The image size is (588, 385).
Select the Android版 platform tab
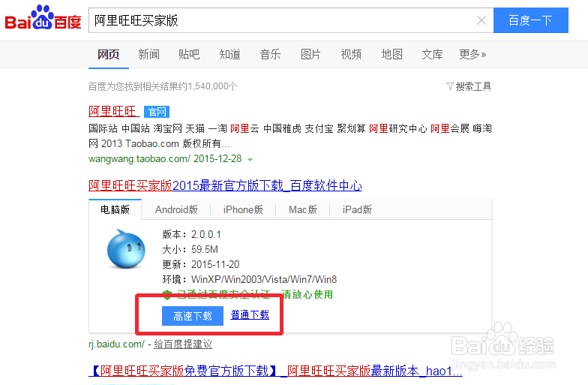tap(176, 209)
